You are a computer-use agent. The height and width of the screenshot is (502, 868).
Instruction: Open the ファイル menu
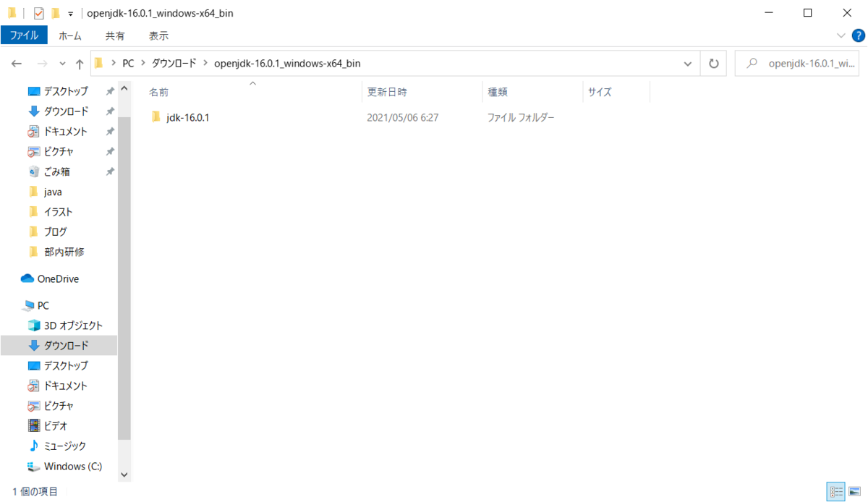(x=24, y=35)
